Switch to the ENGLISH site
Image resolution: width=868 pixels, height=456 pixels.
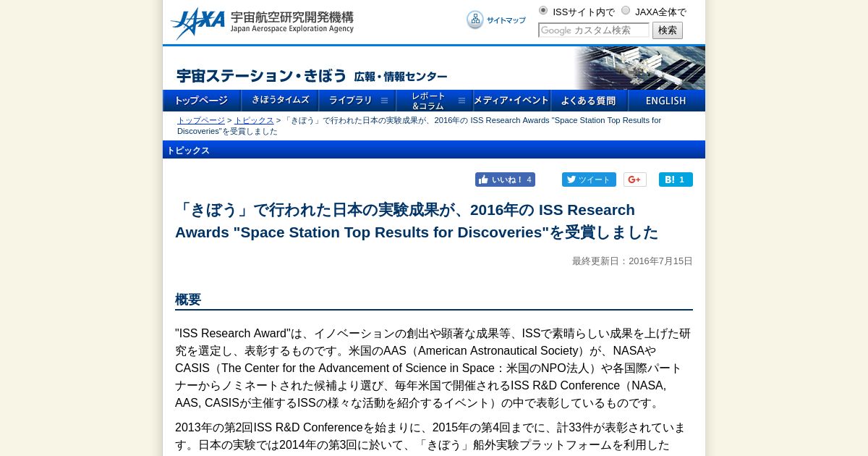point(667,101)
